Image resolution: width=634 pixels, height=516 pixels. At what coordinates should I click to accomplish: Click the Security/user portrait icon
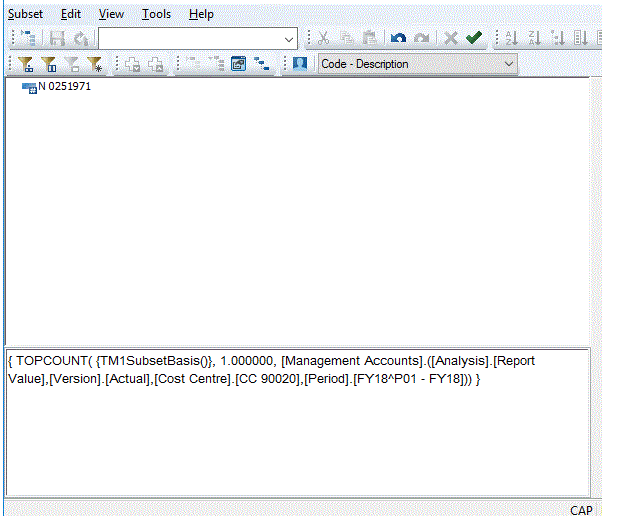click(x=299, y=64)
